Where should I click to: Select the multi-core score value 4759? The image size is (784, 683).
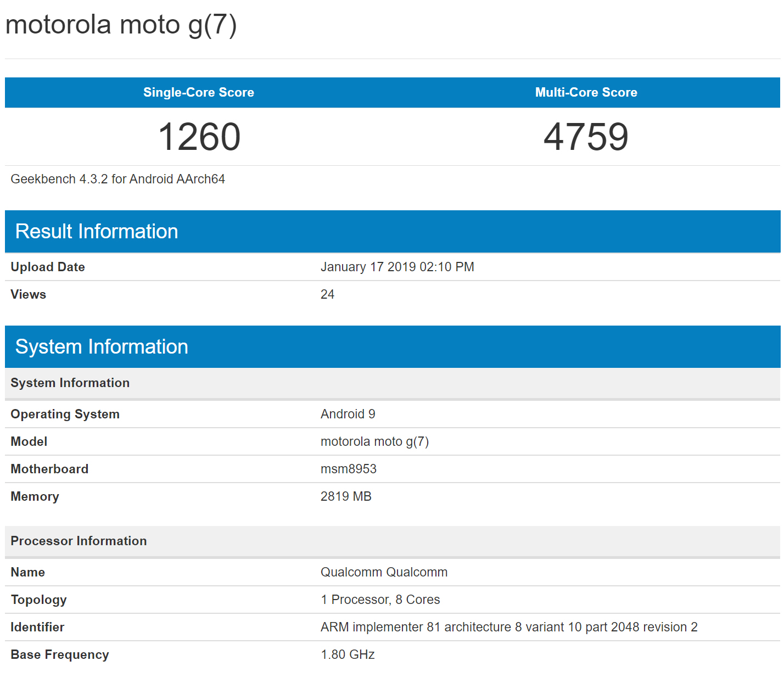tap(586, 137)
